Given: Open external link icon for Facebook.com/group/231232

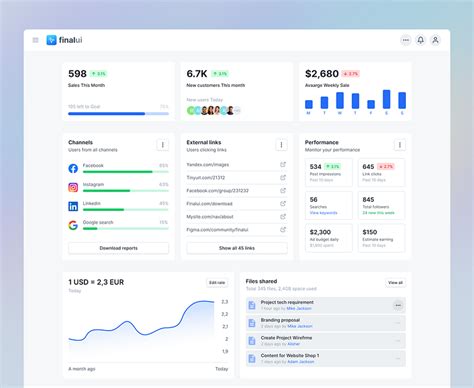Looking at the screenshot, I should (x=283, y=190).
